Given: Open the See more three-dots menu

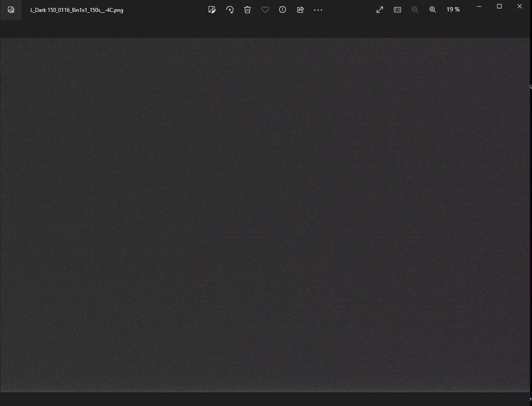Looking at the screenshot, I should [x=318, y=10].
